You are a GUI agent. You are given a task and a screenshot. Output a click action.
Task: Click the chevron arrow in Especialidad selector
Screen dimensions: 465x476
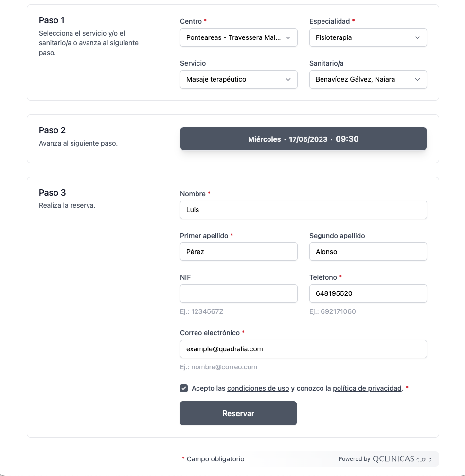(417, 37)
